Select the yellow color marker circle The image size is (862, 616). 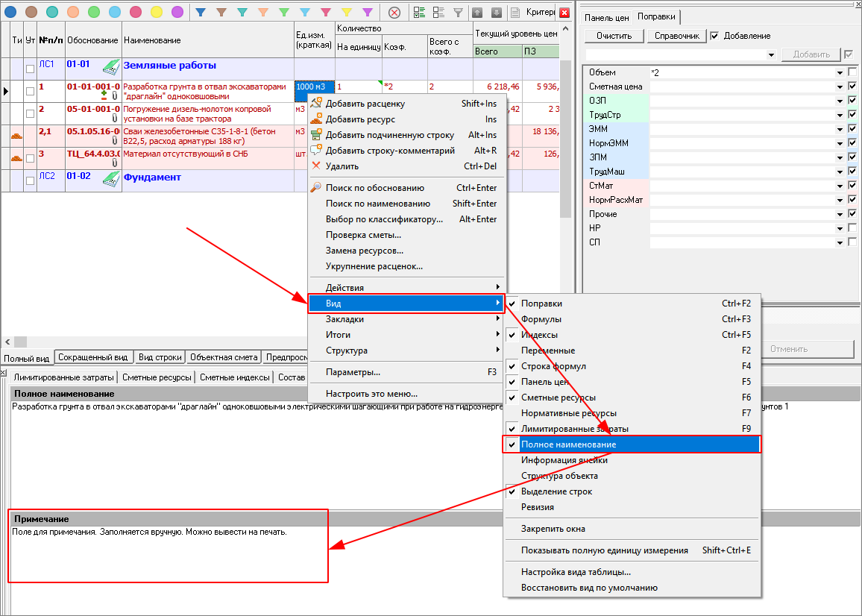tap(157, 12)
